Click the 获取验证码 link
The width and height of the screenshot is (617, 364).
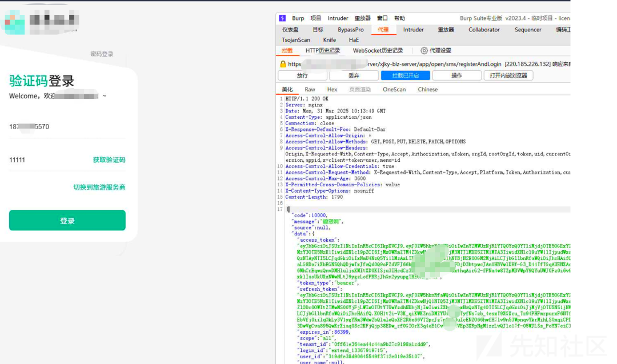coord(109,160)
